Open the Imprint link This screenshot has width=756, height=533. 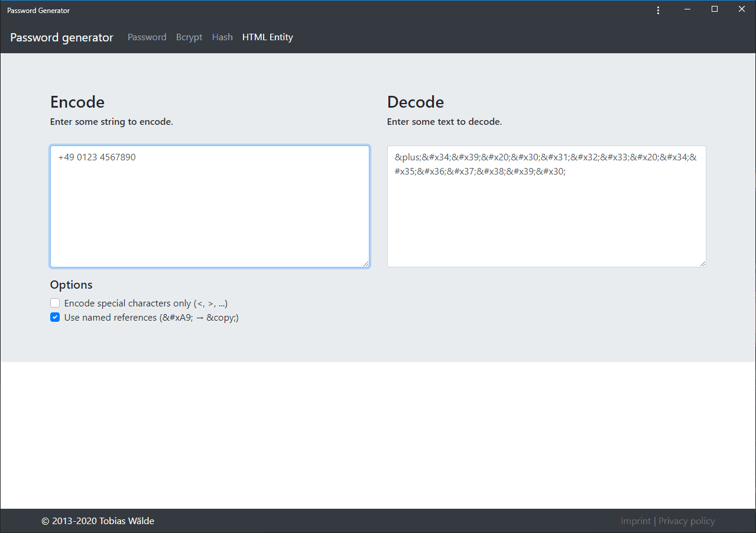635,521
